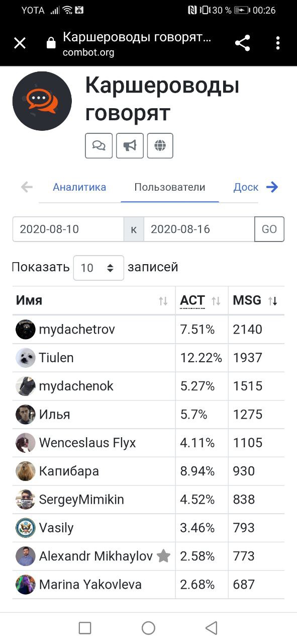Switch to the Аналитика tab

click(x=79, y=187)
